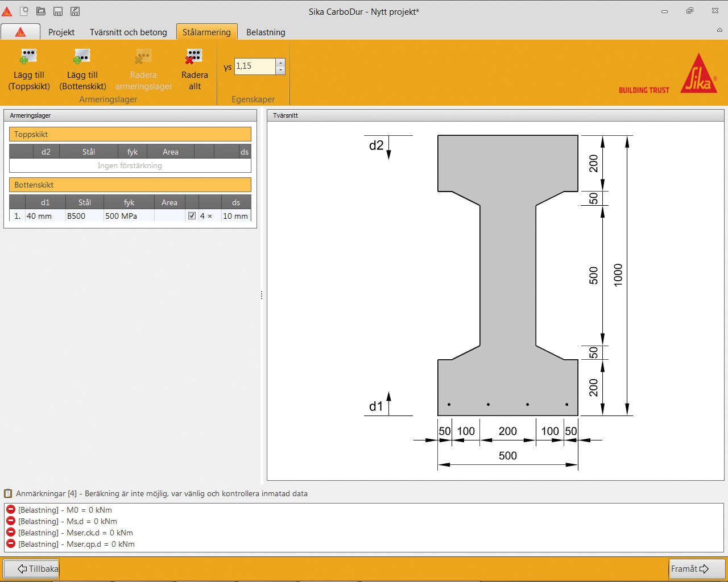Add a top reinforcement layer (Lägg till Toppskikt)

point(29,70)
